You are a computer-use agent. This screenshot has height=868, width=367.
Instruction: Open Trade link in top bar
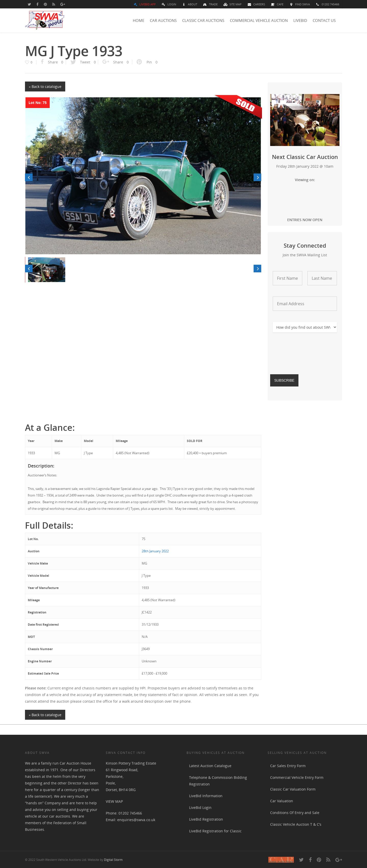pyautogui.click(x=210, y=4)
